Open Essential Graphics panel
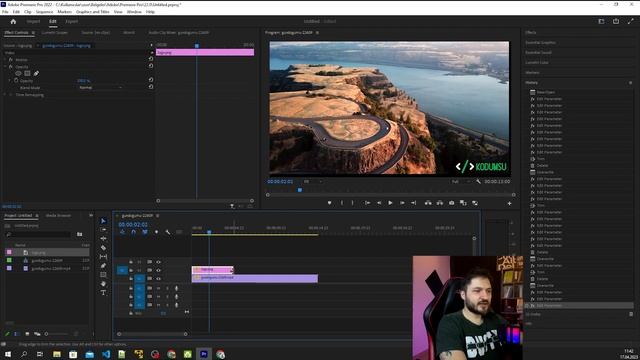The image size is (640, 360). click(x=540, y=42)
